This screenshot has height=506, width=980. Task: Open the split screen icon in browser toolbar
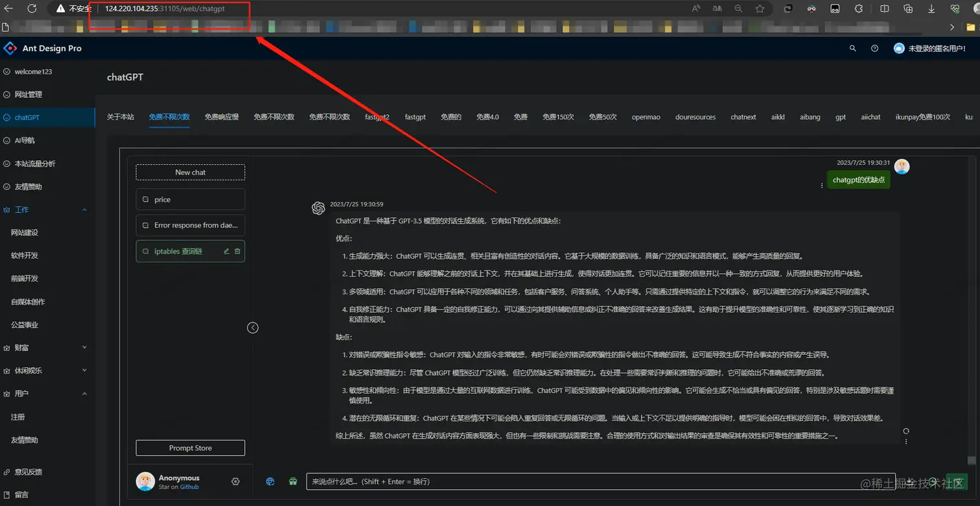point(885,8)
